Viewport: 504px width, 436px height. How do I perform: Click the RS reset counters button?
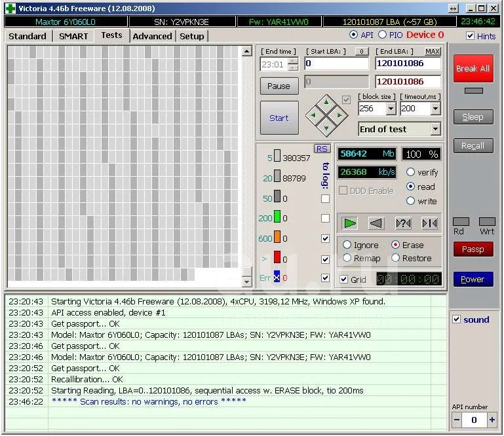[x=322, y=149]
